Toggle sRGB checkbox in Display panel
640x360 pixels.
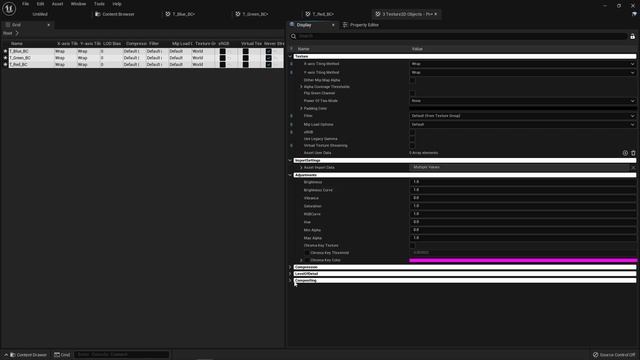point(412,132)
